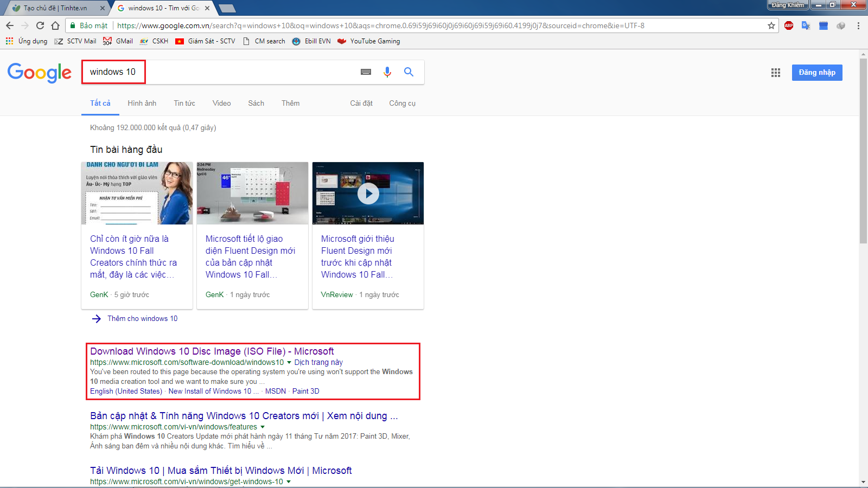Close the Tinhte.vn browser tab
The image size is (868, 488).
coord(103,8)
